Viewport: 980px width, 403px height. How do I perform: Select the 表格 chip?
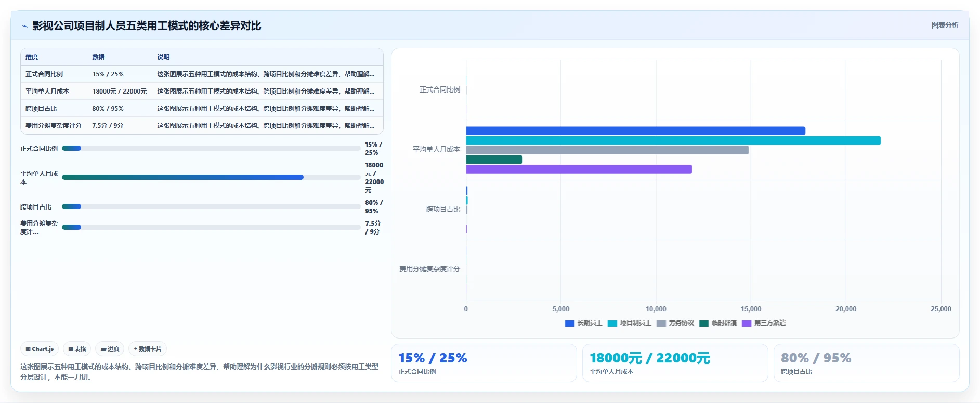(77, 349)
